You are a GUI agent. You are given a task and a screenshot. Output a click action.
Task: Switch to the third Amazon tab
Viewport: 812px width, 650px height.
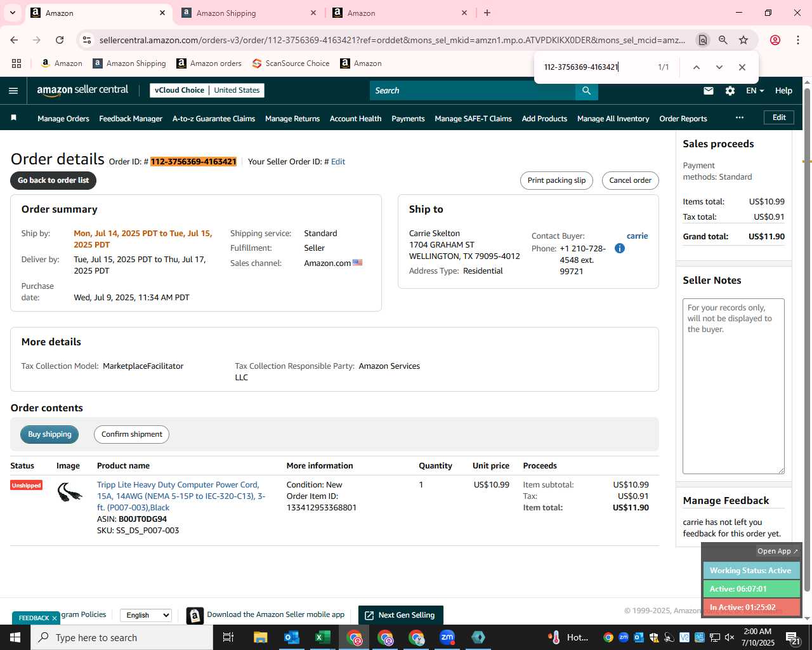[x=400, y=13]
